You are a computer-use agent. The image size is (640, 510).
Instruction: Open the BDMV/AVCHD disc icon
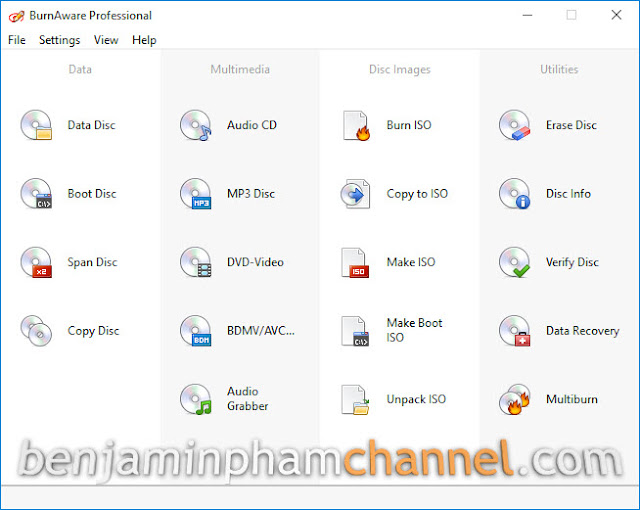coord(196,330)
